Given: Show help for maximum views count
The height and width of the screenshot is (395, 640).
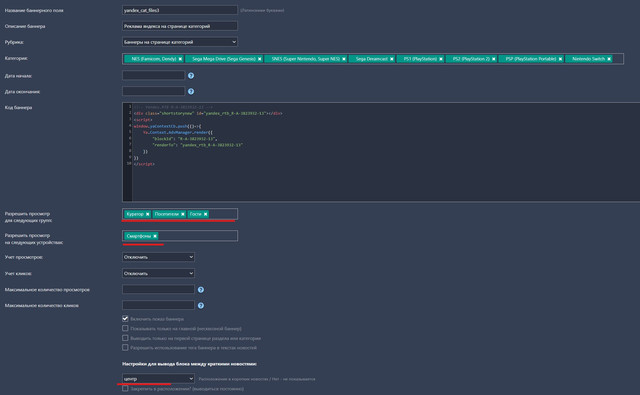Looking at the screenshot, I should pos(201,289).
